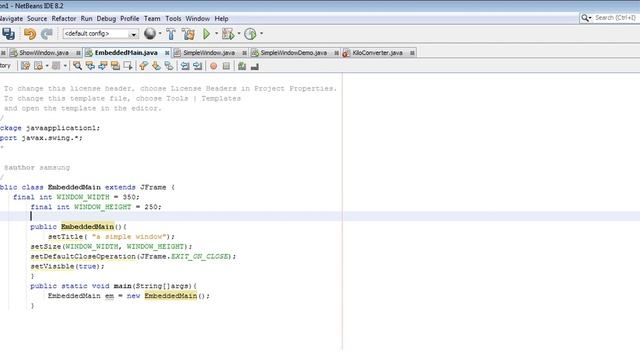Image resolution: width=640 pixels, height=360 pixels.
Task: Toggle the Rectangular Selection icon
Action: 128,66
